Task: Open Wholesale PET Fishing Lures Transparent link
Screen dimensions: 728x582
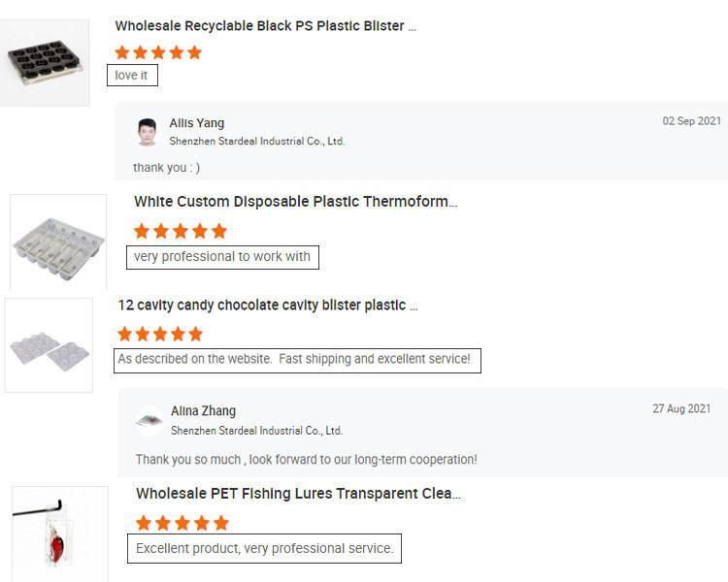Action: pos(298,494)
